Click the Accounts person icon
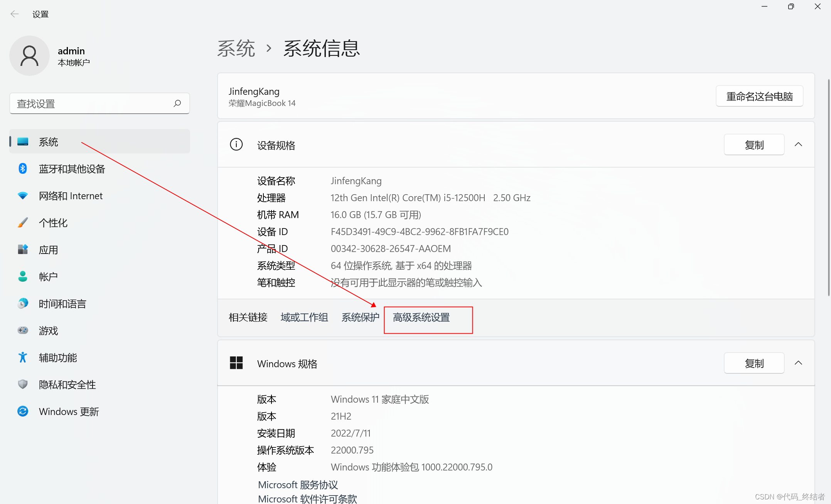This screenshot has height=504, width=831. coord(23,276)
